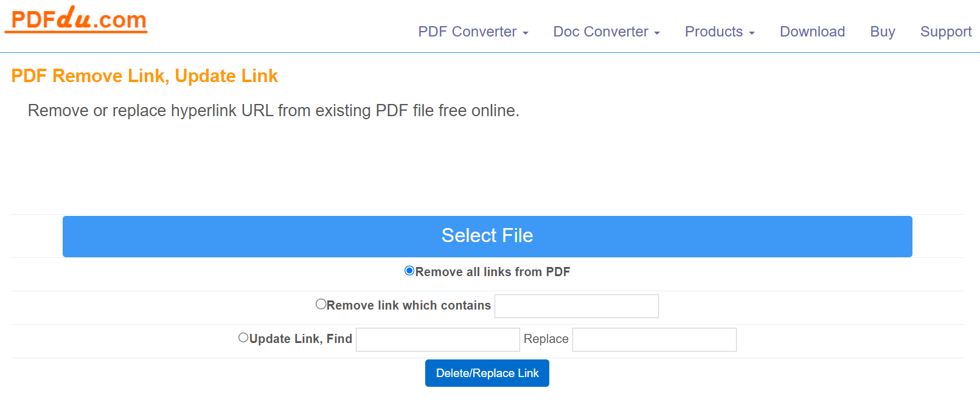The image size is (980, 402).
Task: Click the Remove link which contains input field
Action: click(576, 306)
